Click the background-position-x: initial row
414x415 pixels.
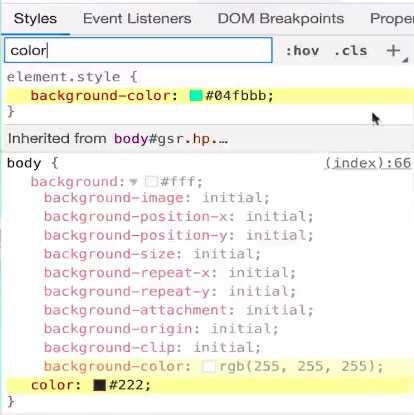179,217
